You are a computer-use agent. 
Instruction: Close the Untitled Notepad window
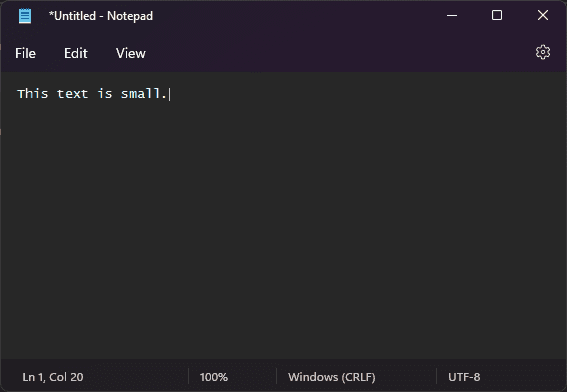[543, 16]
